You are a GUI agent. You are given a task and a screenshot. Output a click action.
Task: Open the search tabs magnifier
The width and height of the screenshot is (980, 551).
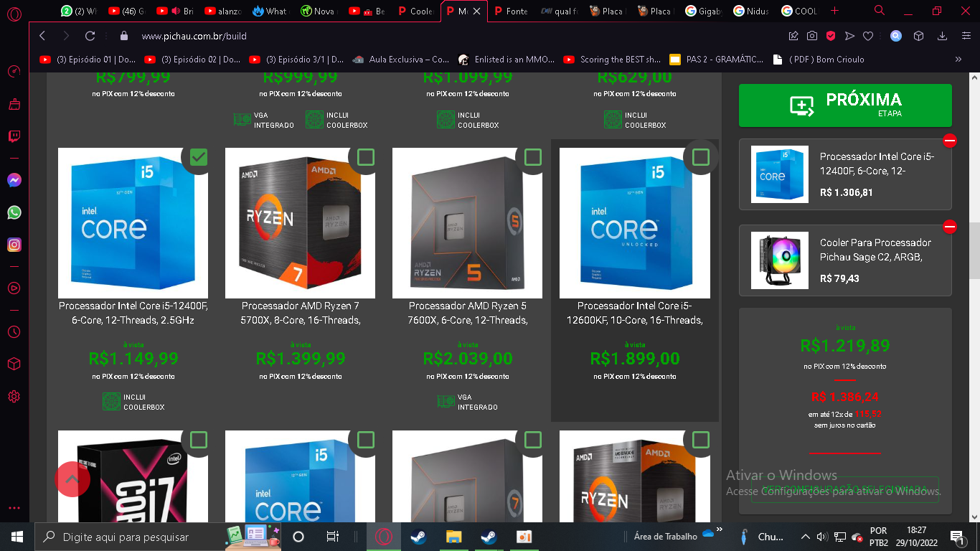pyautogui.click(x=880, y=11)
